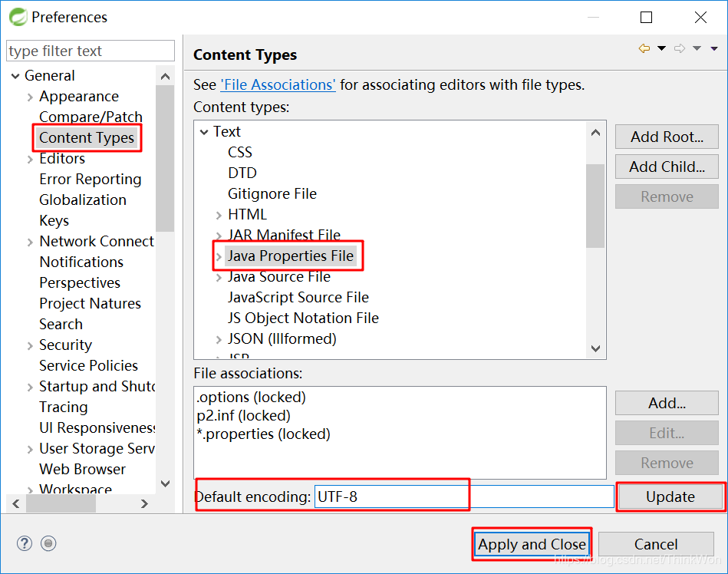Expand the Java Source File node
Image resolution: width=728 pixels, height=574 pixels.
219,277
